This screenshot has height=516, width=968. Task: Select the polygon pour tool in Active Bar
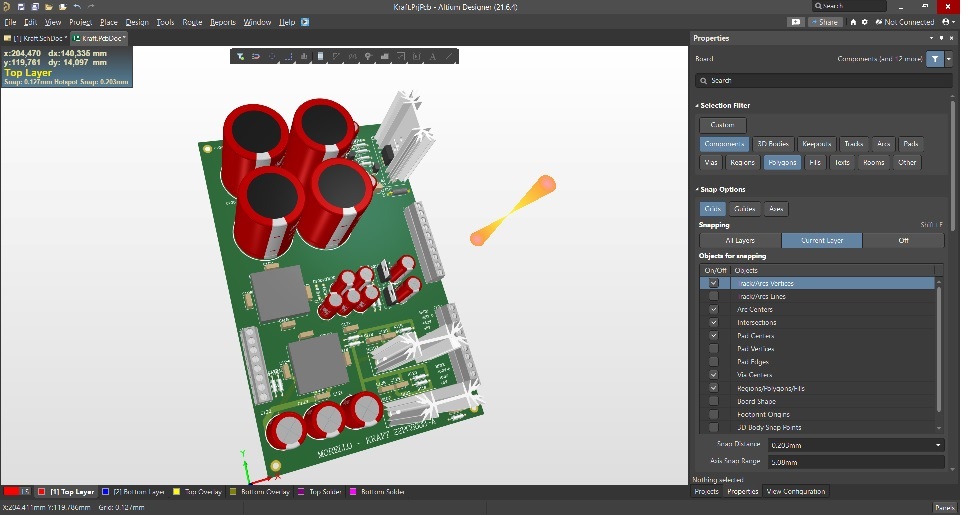(x=385, y=57)
